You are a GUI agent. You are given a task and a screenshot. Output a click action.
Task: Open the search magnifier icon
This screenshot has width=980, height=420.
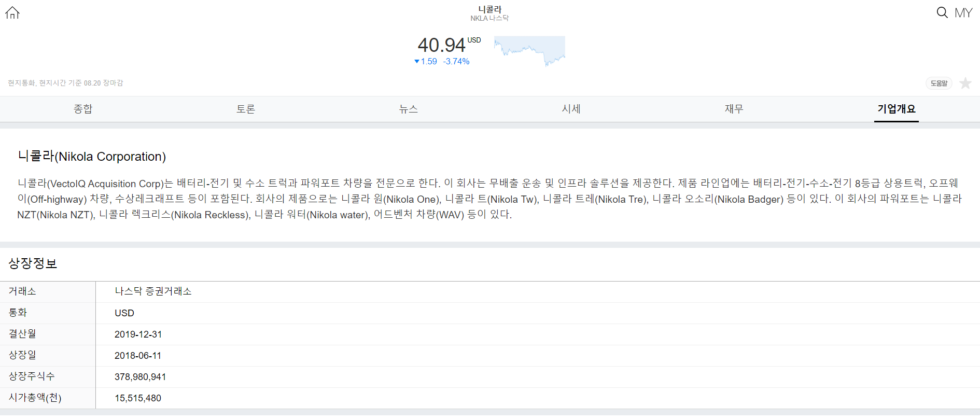[x=942, y=12]
